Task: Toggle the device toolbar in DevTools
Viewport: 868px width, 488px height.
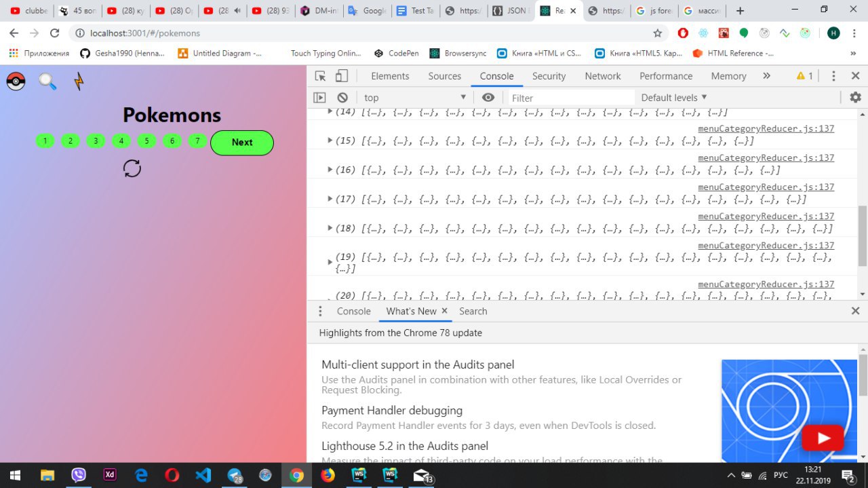Action: coord(342,76)
